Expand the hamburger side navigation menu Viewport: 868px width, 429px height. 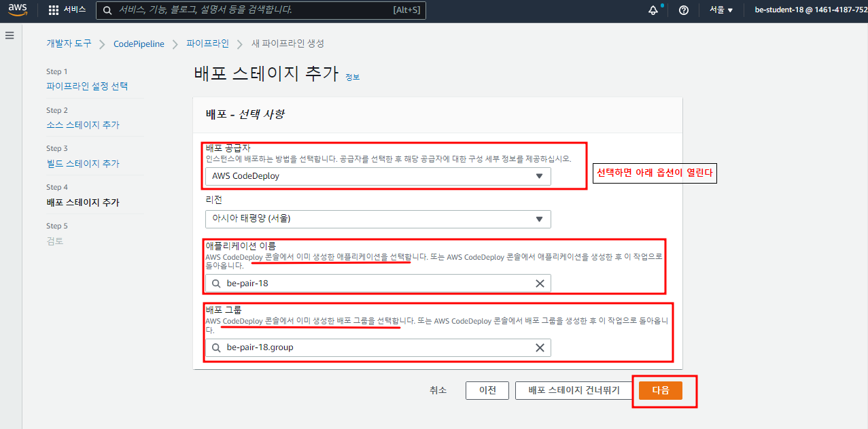[10, 35]
